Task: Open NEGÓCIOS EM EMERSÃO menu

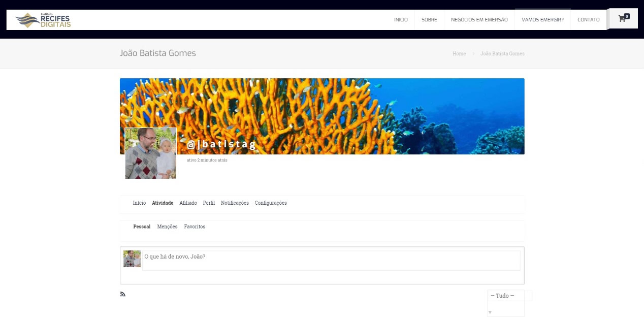Action: point(479,20)
